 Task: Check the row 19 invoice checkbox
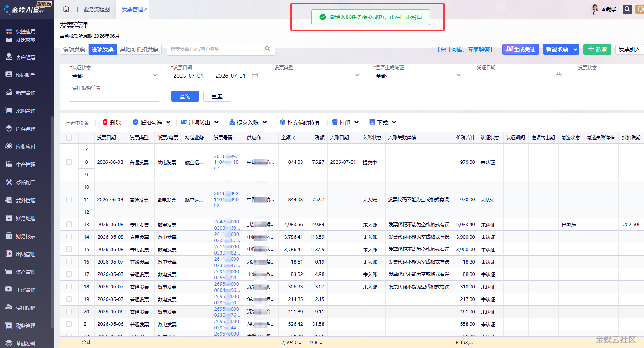69,299
